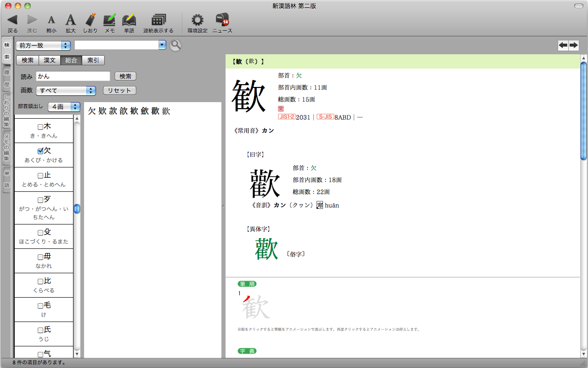Open the 部首頭出し 4画 dropdown
This screenshot has height=368, width=588.
64,107
